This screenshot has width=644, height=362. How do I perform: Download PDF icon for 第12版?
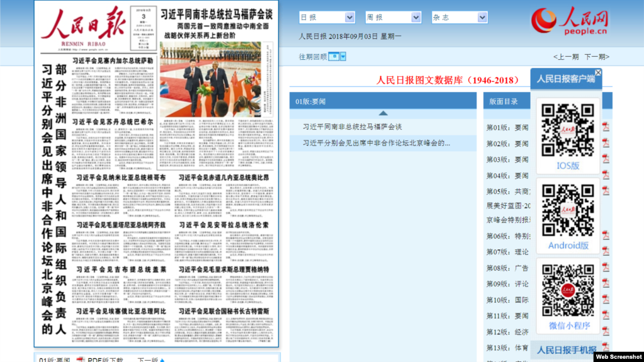pos(606,331)
